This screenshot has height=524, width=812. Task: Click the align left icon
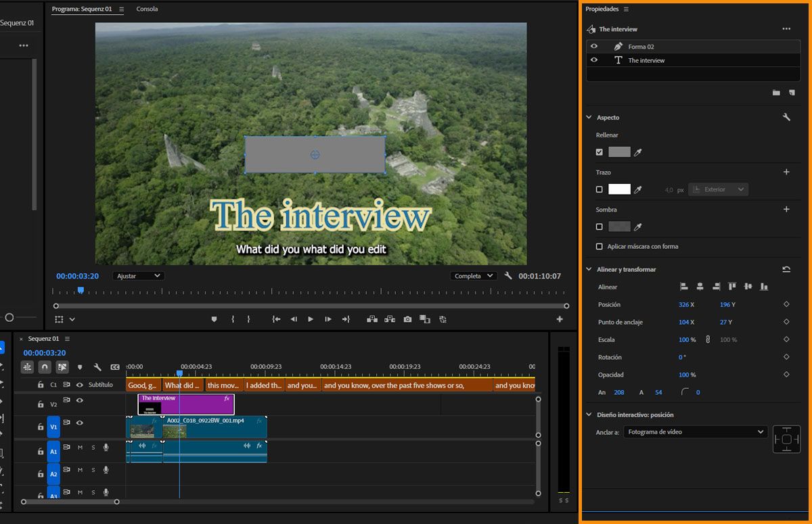(683, 287)
